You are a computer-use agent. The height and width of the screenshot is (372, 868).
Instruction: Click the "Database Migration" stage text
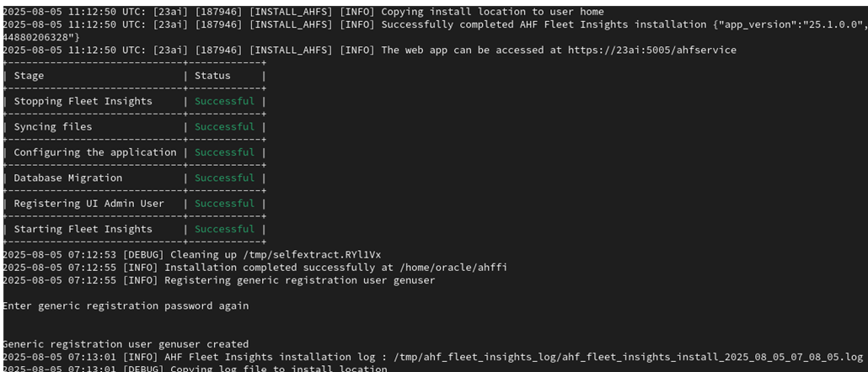[67, 178]
